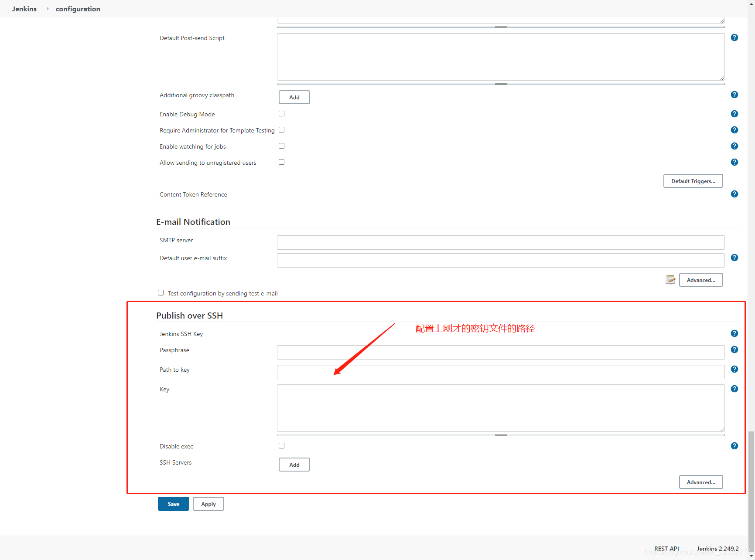Open the Default Triggers dialog

pyautogui.click(x=693, y=181)
